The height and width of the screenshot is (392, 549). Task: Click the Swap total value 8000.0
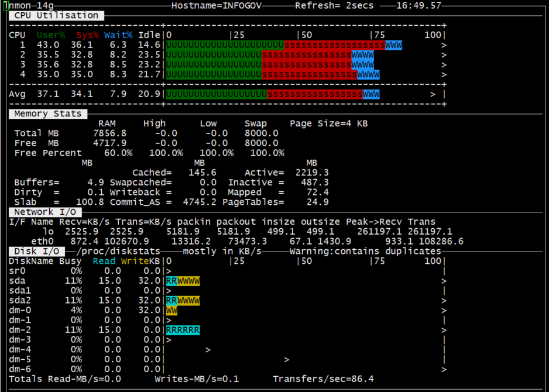[x=262, y=133]
